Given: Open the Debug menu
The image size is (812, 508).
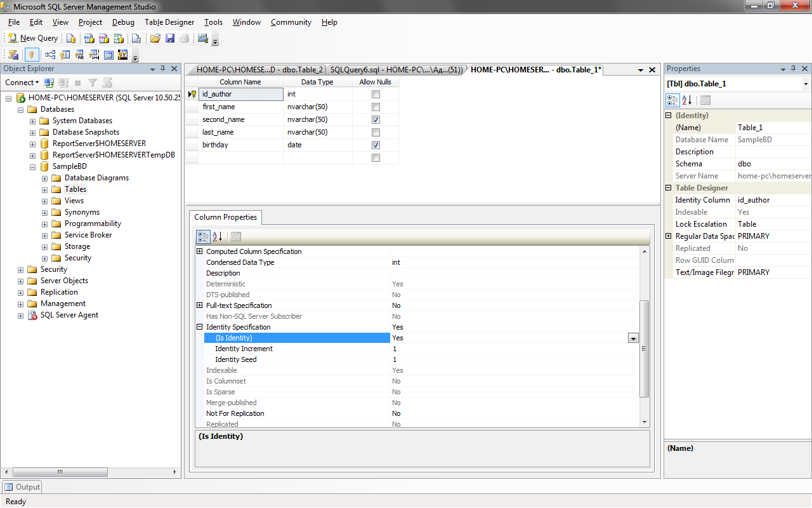Looking at the screenshot, I should [123, 22].
